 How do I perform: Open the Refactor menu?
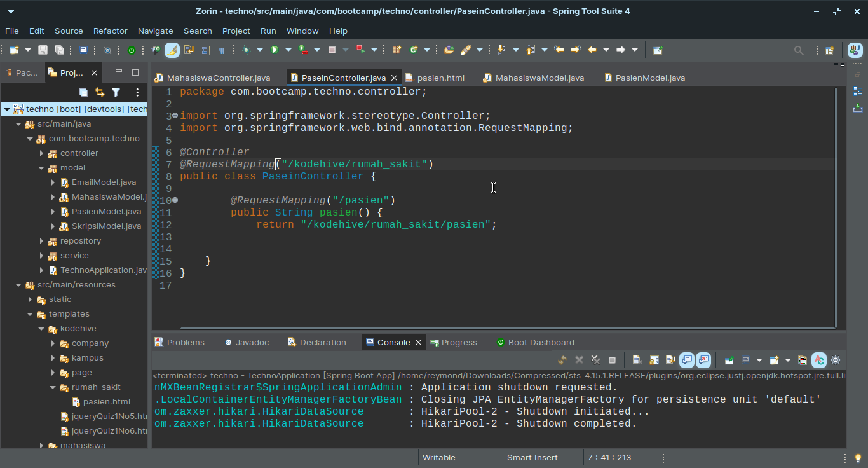110,31
